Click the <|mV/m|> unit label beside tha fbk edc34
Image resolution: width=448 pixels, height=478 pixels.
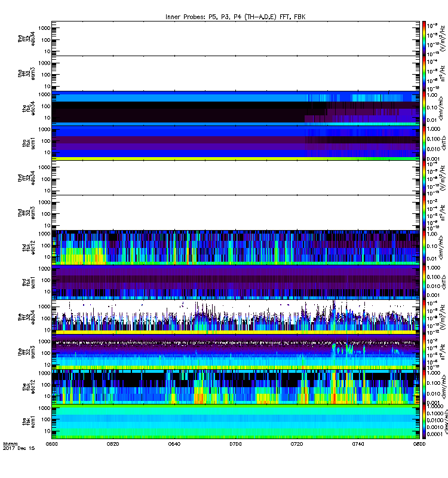(x=441, y=109)
